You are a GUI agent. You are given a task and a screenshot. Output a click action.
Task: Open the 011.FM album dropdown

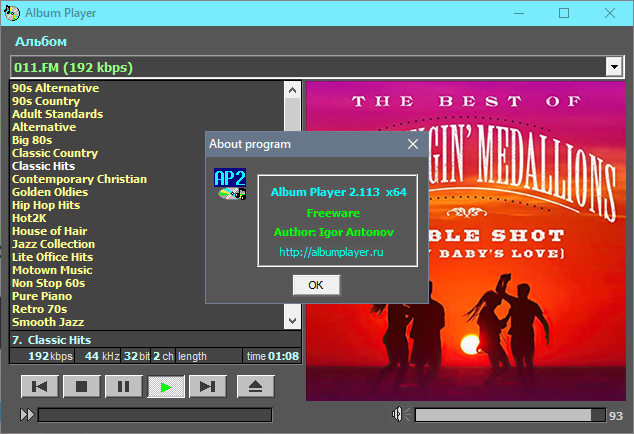click(x=614, y=67)
